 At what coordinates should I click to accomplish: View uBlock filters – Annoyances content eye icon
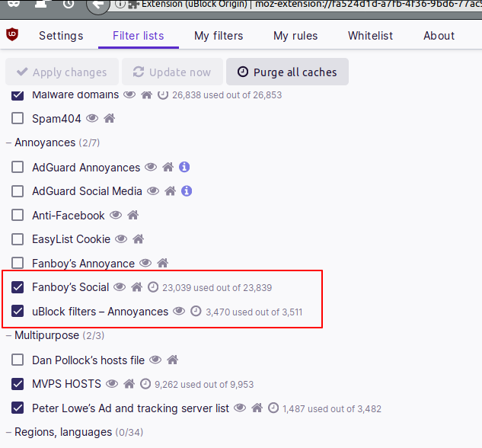pos(179,311)
